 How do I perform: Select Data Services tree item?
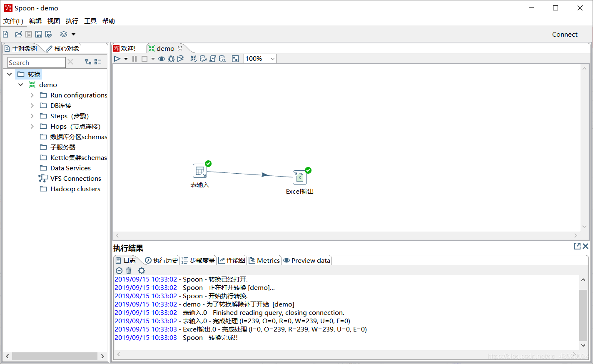tap(70, 168)
